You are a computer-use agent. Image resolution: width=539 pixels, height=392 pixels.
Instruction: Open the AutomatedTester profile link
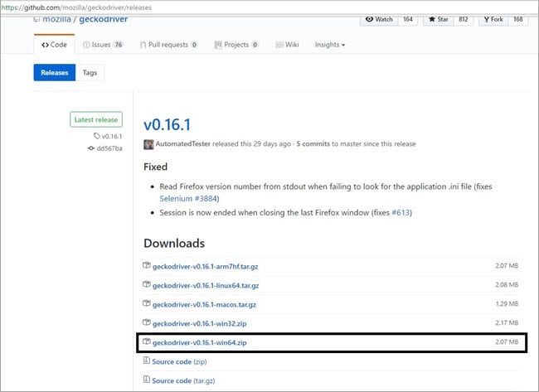click(x=183, y=144)
